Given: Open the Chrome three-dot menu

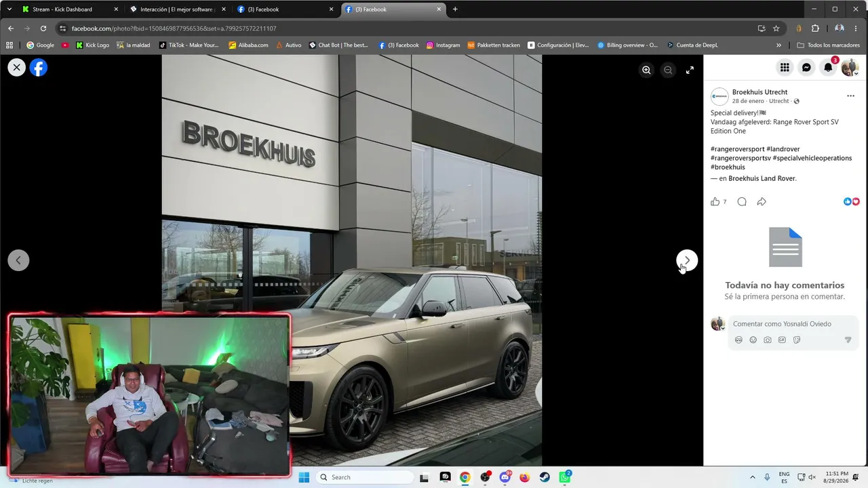Looking at the screenshot, I should (857, 28).
